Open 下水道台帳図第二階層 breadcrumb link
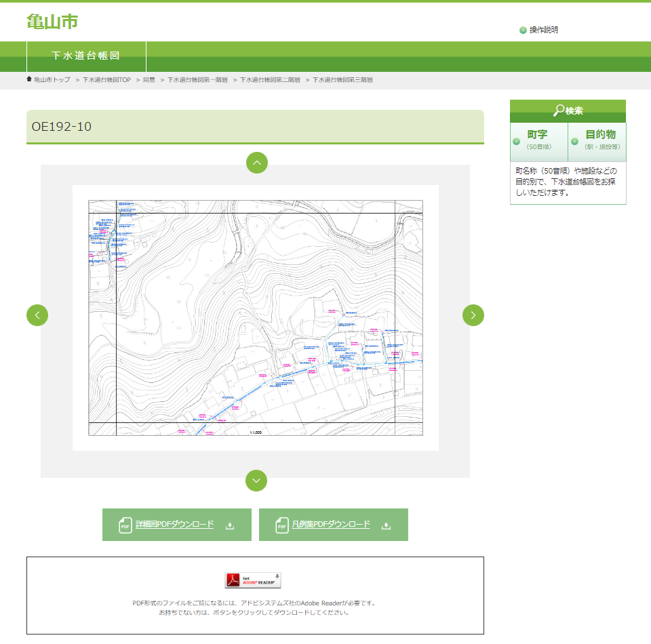Viewport: 651px width, 644px height. (270, 80)
